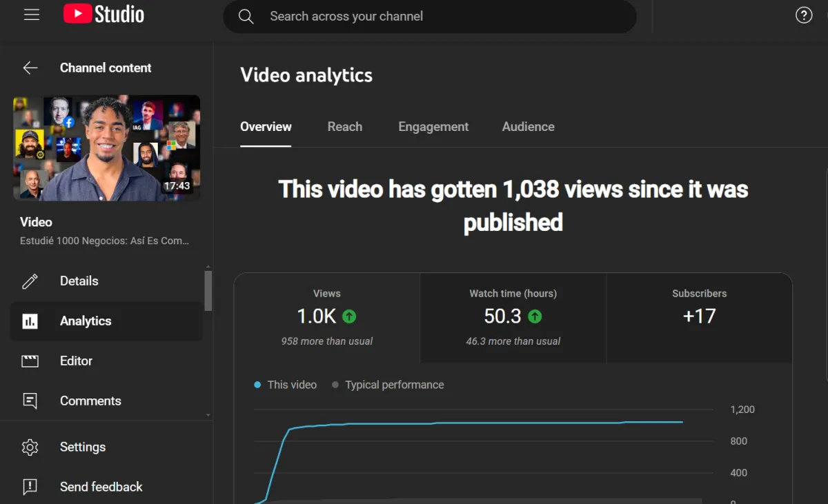Click the '+17' subscribers value

pos(700,316)
